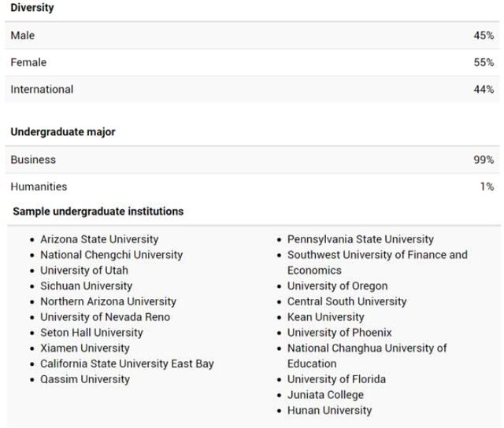Click Hunan University list item
This screenshot has width=504, height=428.
(x=329, y=411)
